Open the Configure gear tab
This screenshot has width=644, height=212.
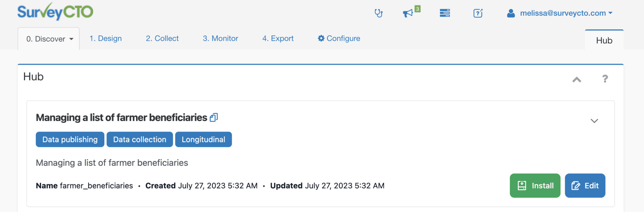(339, 38)
